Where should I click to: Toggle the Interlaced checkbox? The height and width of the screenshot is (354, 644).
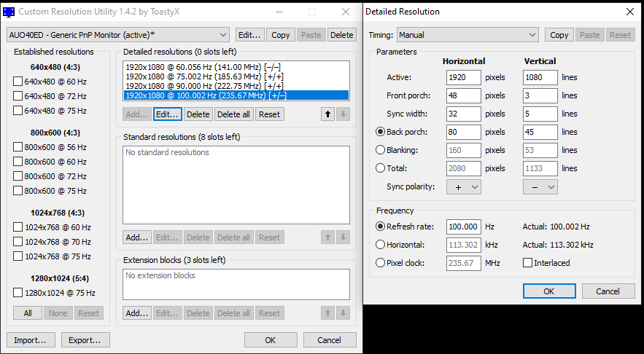tap(528, 263)
